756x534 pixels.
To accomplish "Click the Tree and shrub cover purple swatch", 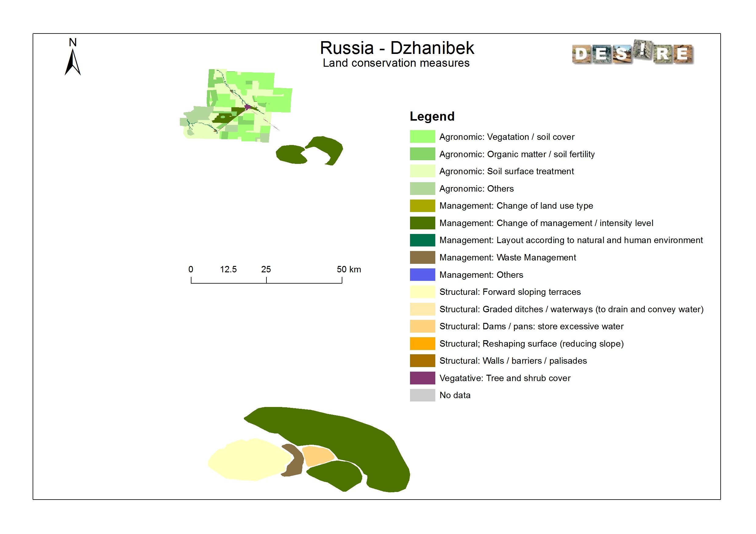I will tap(422, 378).
